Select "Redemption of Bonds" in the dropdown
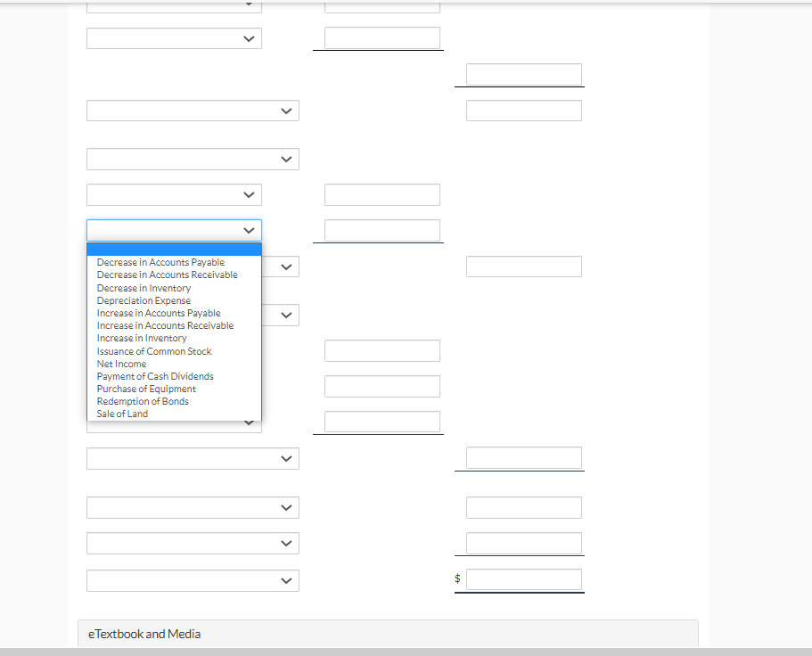 coord(143,401)
